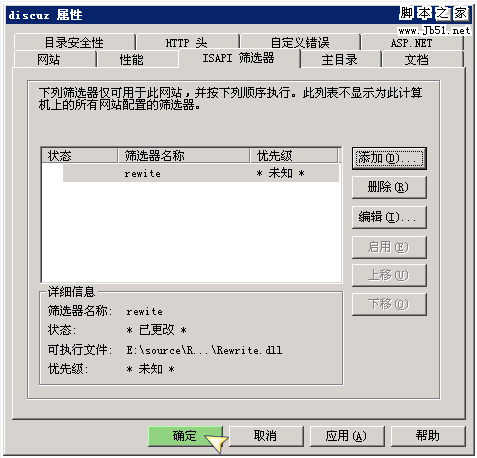
Task: Select the ISAPI 筛选器 tab
Action: [x=239, y=58]
